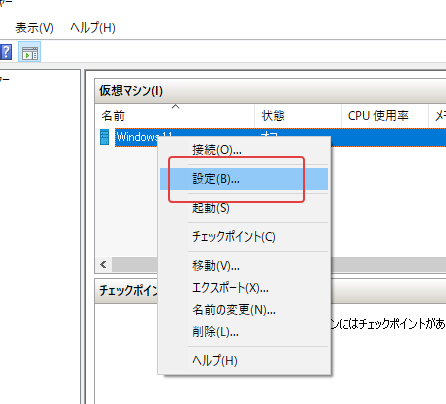Select the Windows 11 virtual machine icon
The width and height of the screenshot is (446, 404).
104,137
